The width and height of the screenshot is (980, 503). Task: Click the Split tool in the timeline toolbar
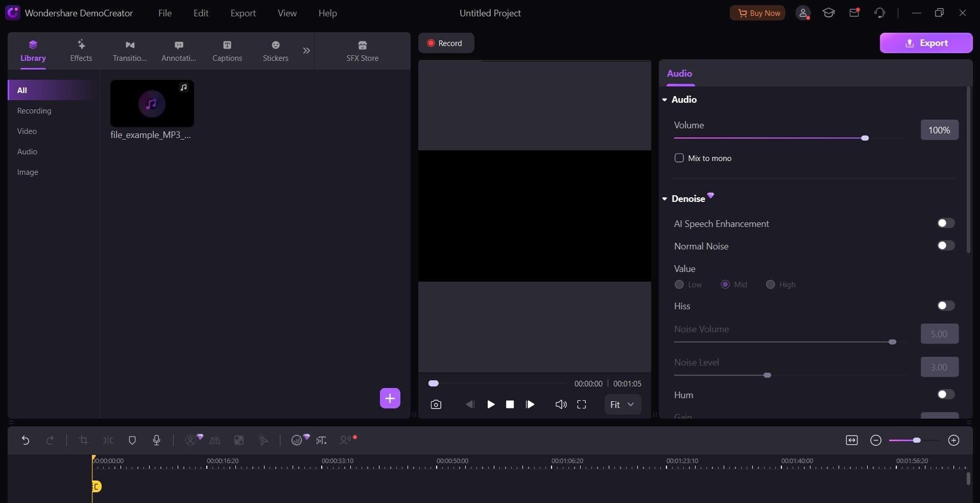108,440
